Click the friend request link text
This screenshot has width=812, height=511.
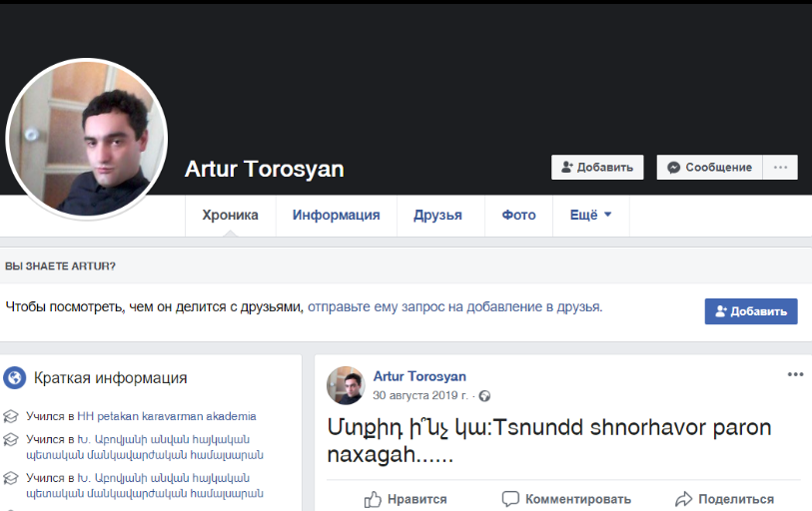click(454, 307)
